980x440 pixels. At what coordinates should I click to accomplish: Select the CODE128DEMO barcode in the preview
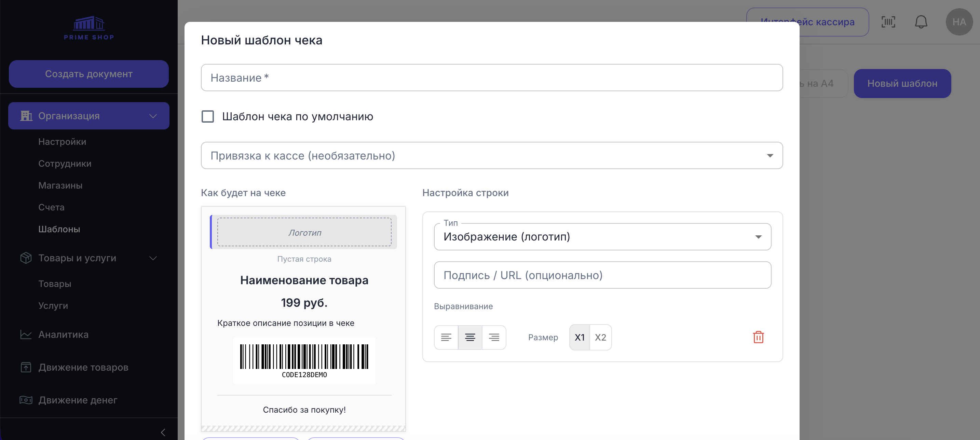point(304,360)
